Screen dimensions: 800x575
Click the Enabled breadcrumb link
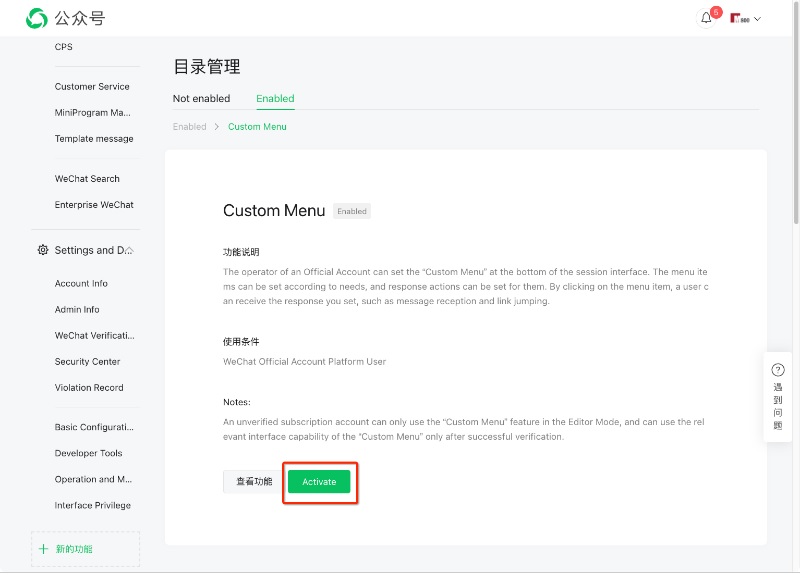tap(189, 127)
